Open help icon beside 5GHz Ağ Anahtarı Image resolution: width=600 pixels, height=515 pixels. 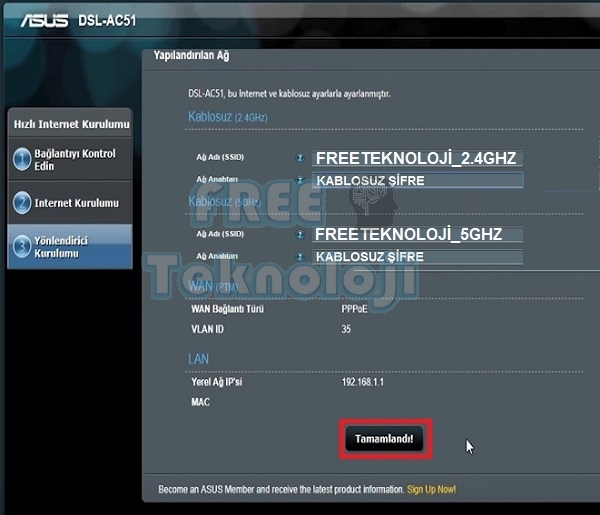point(299,256)
